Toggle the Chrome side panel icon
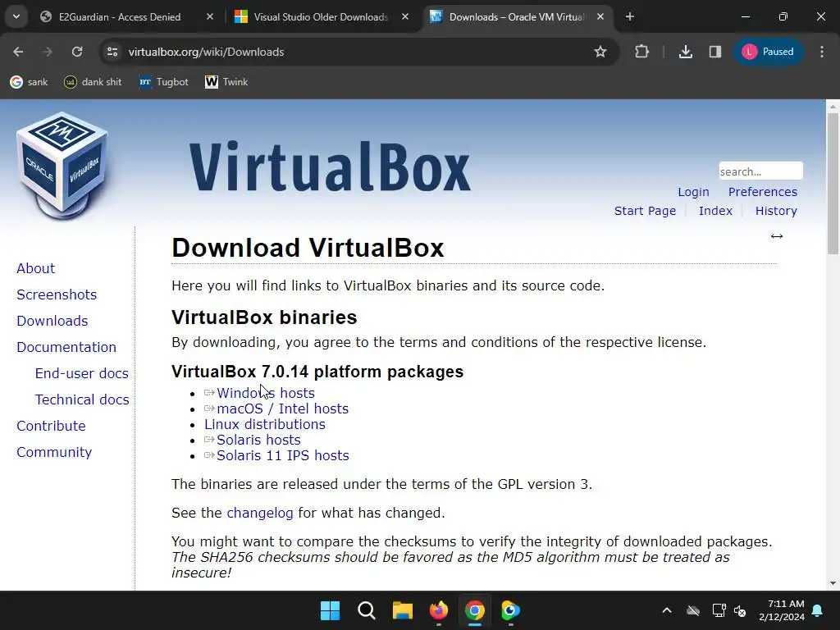840x630 pixels. coord(715,52)
